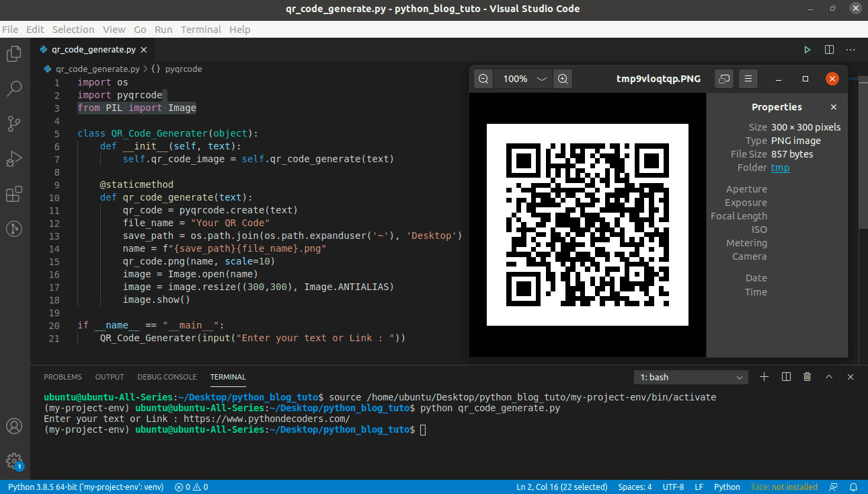Image resolution: width=868 pixels, height=494 pixels.
Task: Open the Search view in activity bar
Action: [x=14, y=88]
